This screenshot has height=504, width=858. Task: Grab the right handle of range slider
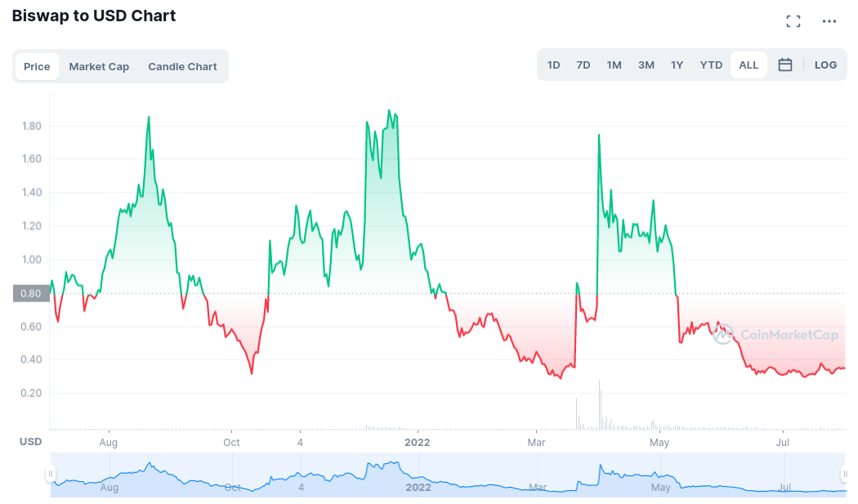coord(845,474)
